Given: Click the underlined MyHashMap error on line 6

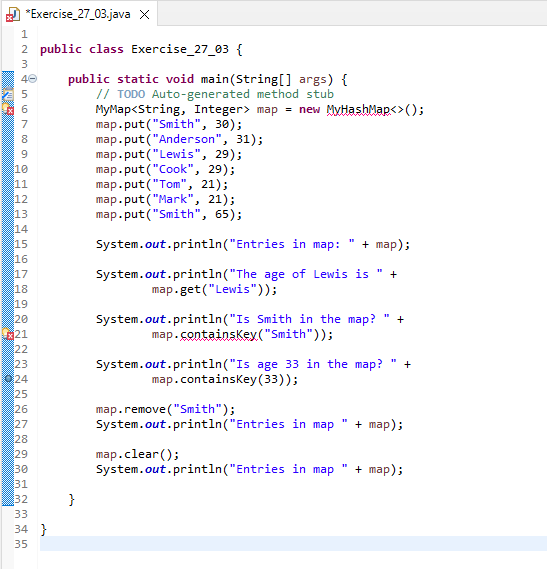Looking at the screenshot, I should click(358, 110).
